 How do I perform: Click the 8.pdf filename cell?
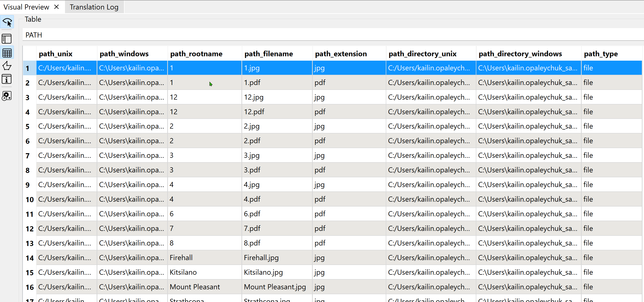(x=277, y=243)
